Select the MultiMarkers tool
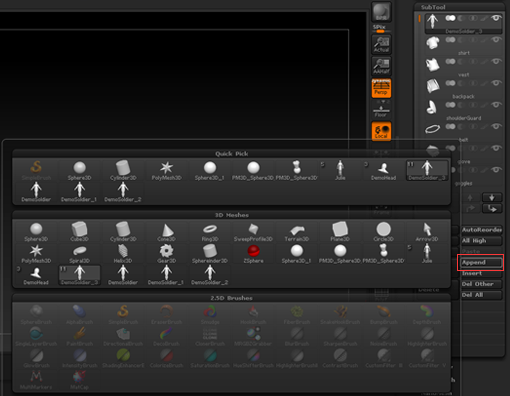Image resolution: width=510 pixels, height=396 pixels. (36, 380)
